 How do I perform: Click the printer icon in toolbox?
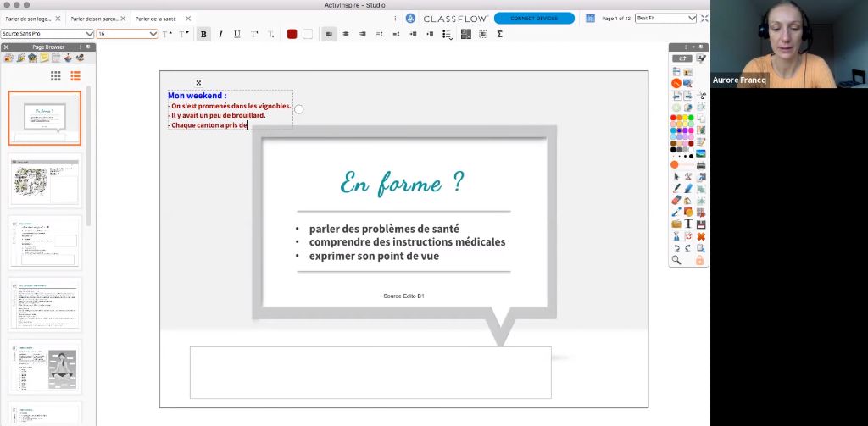(701, 165)
